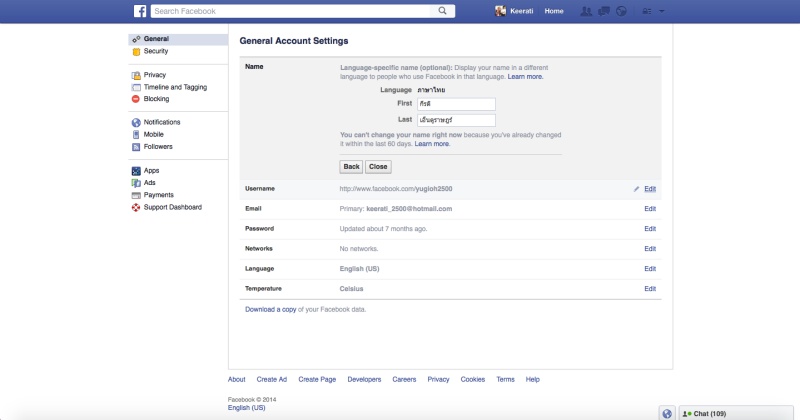Open the About footer link
Screen dimensions: 800x420
click(236, 379)
